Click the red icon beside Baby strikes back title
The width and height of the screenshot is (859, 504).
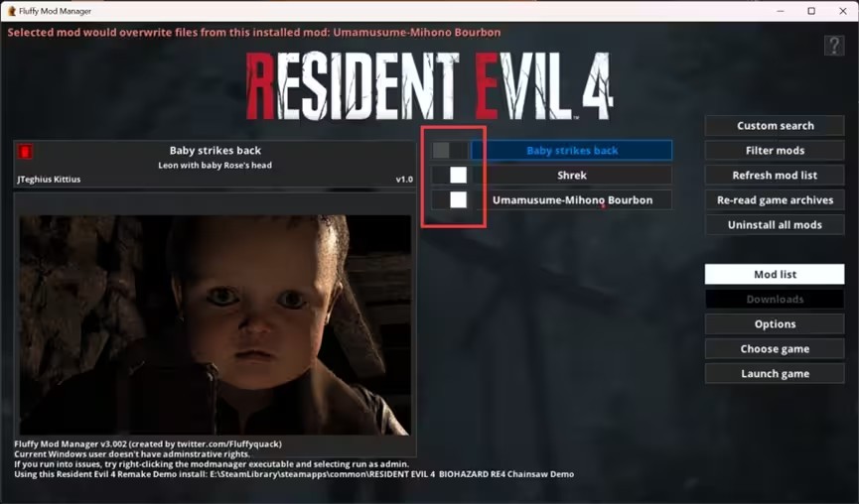pos(25,152)
